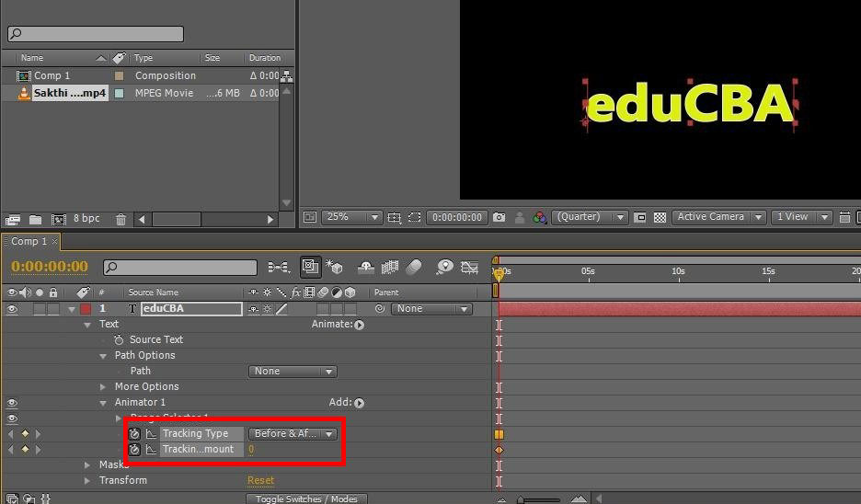Image resolution: width=861 pixels, height=504 pixels.
Task: Toggle solo box for eduCBA layer
Action: click(x=40, y=309)
